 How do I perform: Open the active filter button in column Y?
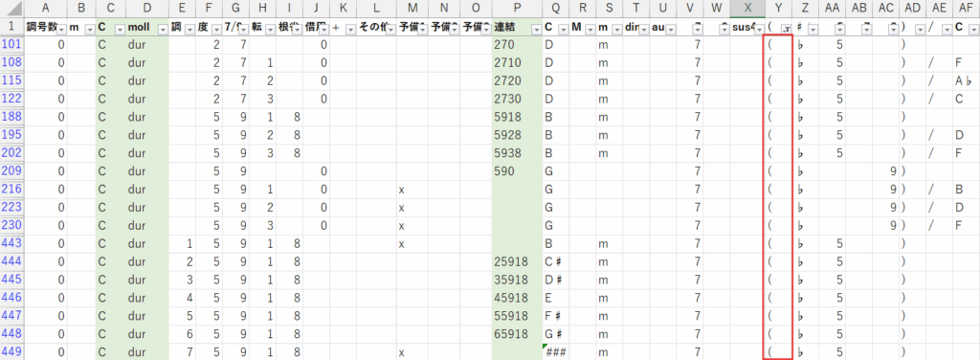click(x=786, y=29)
